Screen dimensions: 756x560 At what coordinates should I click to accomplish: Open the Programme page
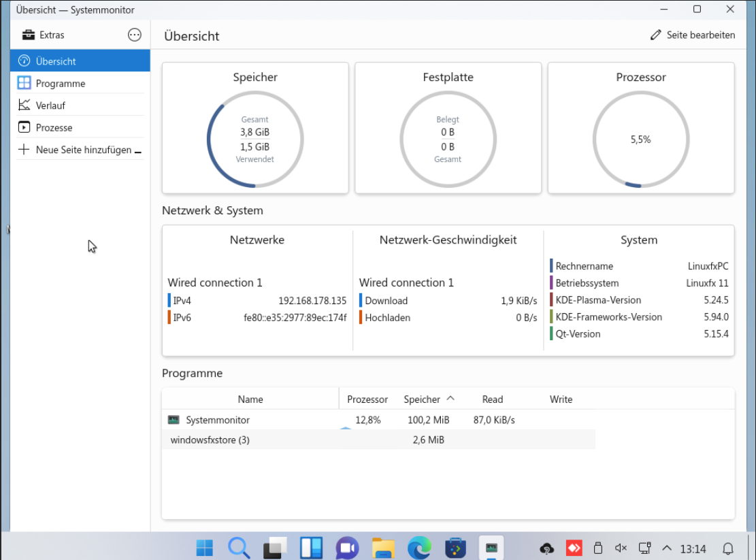click(80, 84)
